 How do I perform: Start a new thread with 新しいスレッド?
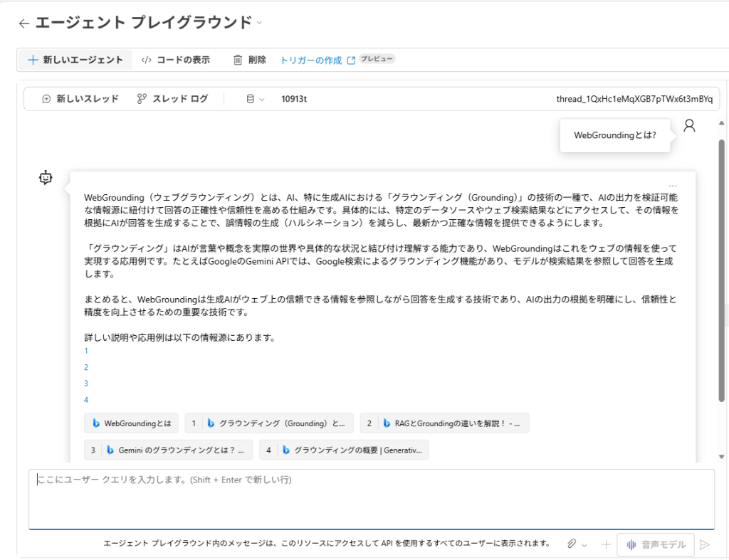coord(80,99)
